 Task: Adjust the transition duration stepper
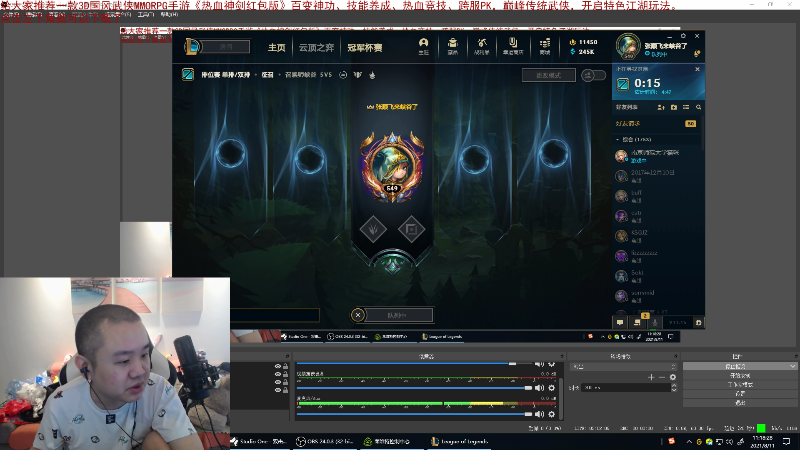pos(674,388)
